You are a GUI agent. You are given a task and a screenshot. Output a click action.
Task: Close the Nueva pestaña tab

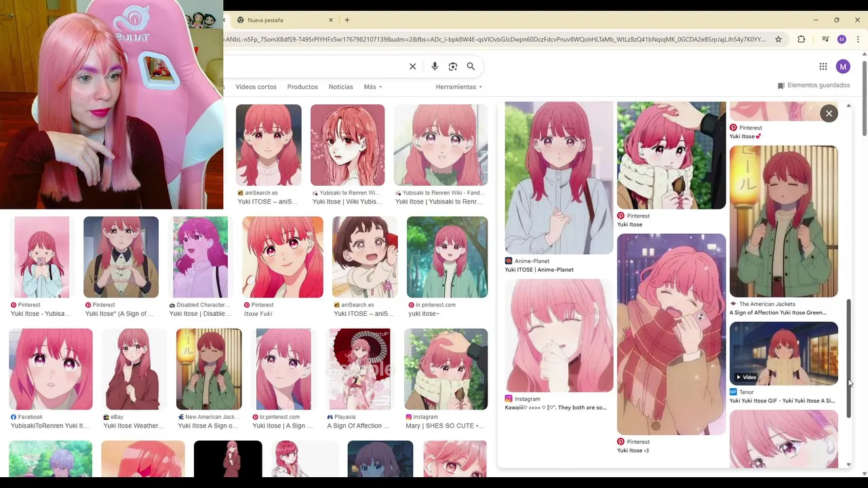tap(331, 20)
